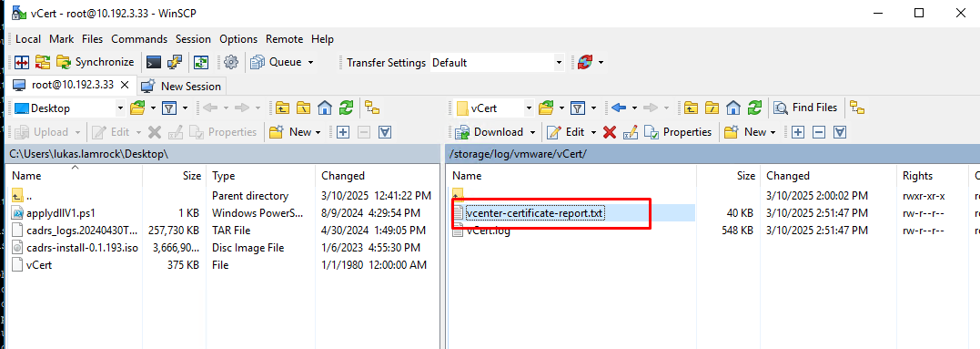Click the local Select Files plus icon

tap(343, 132)
